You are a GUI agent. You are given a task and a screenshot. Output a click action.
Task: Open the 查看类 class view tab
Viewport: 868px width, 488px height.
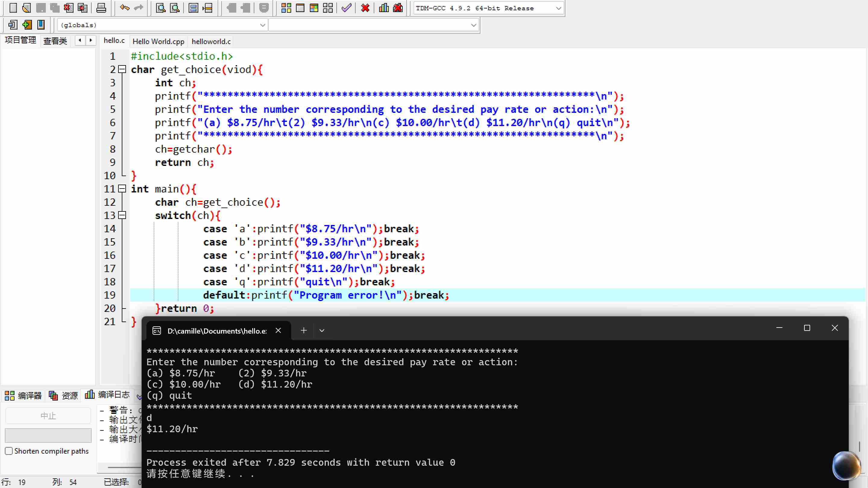(x=55, y=41)
